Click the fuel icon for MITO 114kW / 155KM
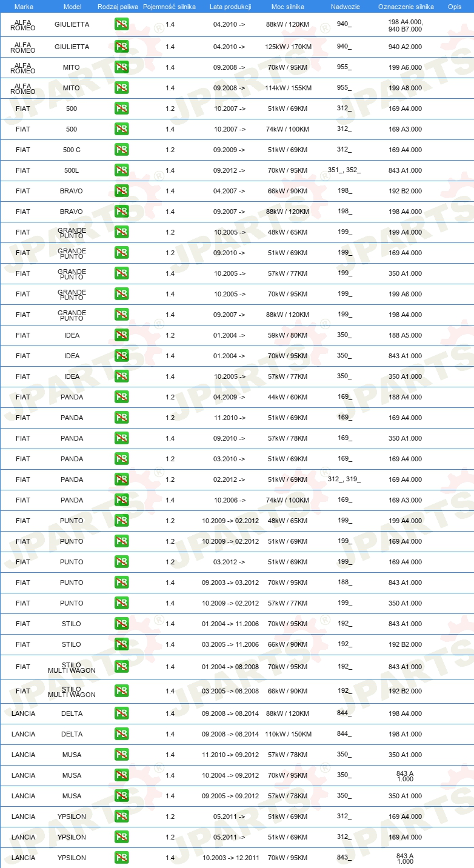The height and width of the screenshot is (868, 474). 122,88
